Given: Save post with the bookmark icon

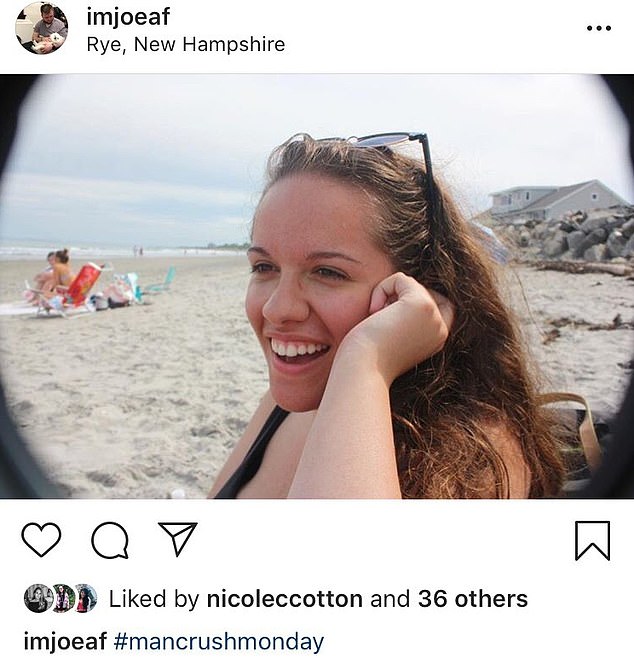Looking at the screenshot, I should point(592,540).
